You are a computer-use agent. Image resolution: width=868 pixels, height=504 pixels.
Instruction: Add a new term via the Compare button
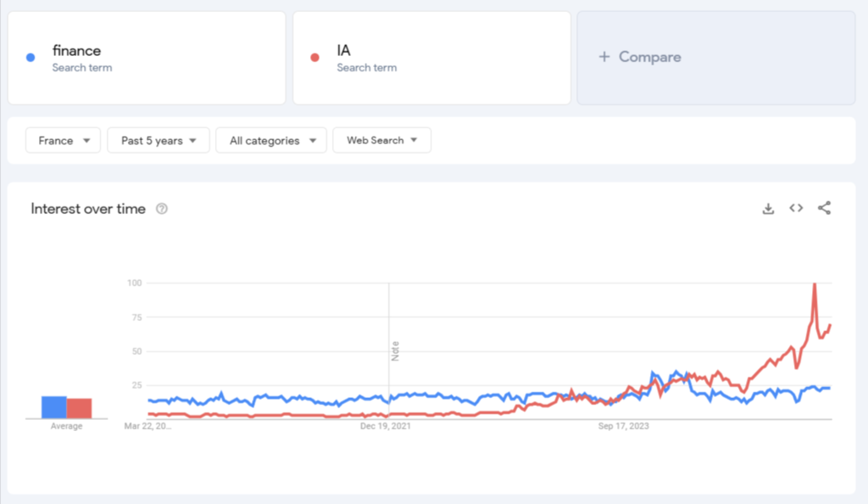click(640, 57)
